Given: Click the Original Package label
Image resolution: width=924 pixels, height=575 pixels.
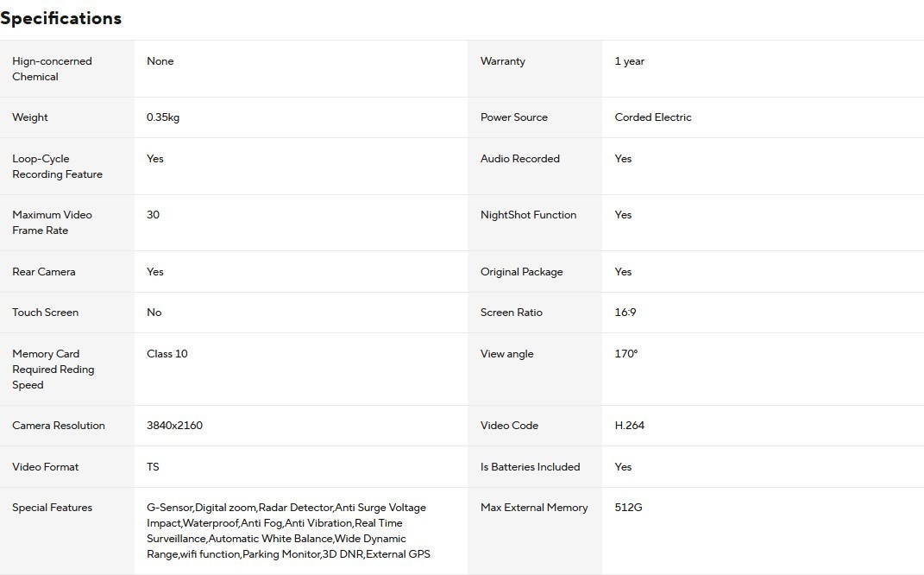Looking at the screenshot, I should (521, 272).
